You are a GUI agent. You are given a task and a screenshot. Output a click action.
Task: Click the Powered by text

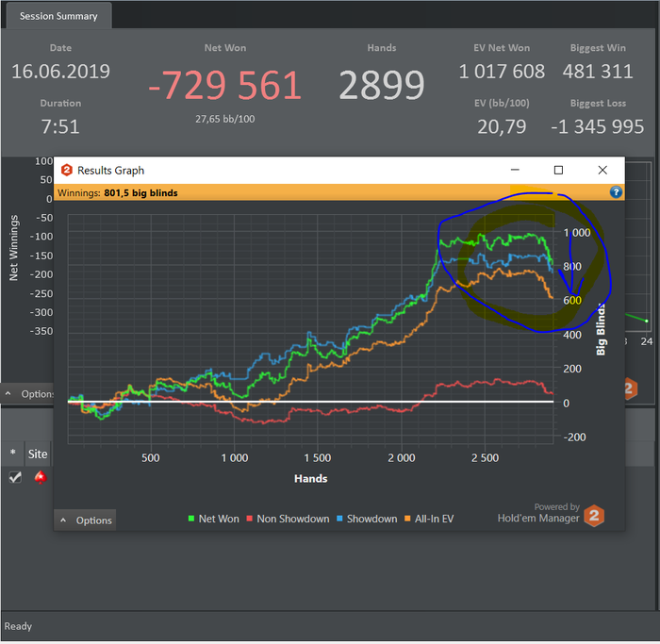[557, 506]
